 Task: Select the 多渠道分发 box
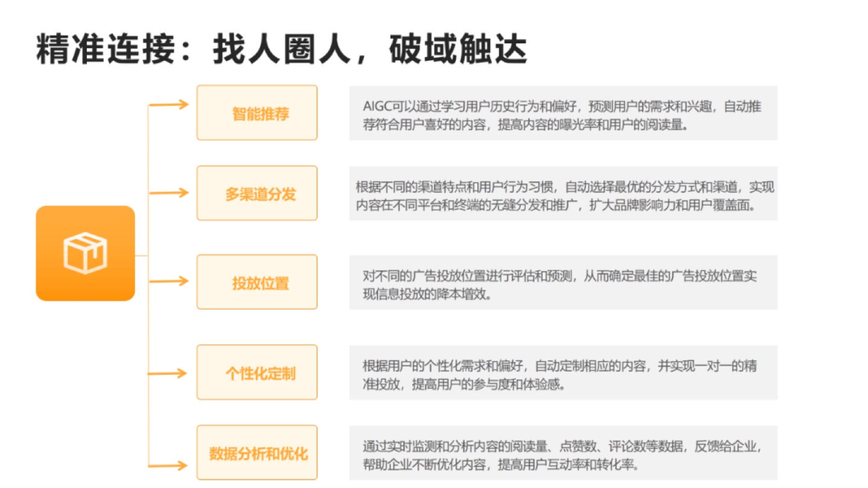click(x=257, y=193)
